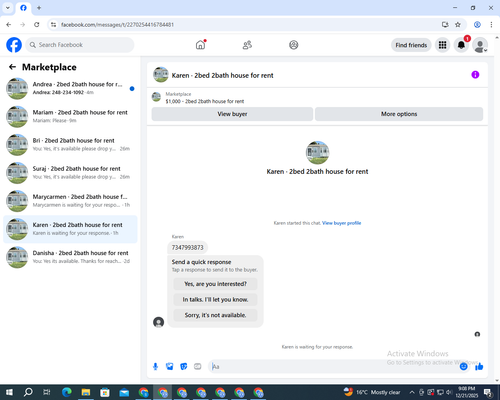
Task: Open the install app icon in address bar
Action: click(445, 24)
